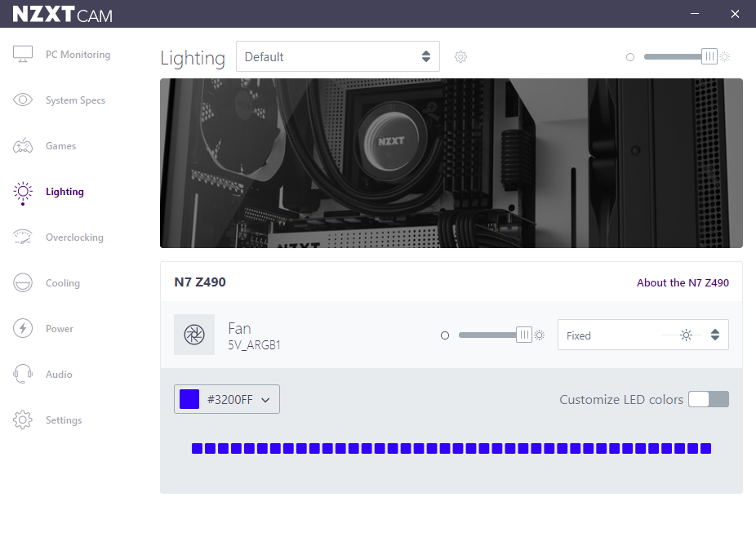756x546 pixels.
Task: Click the last LED in the strip
Action: pyautogui.click(x=705, y=449)
